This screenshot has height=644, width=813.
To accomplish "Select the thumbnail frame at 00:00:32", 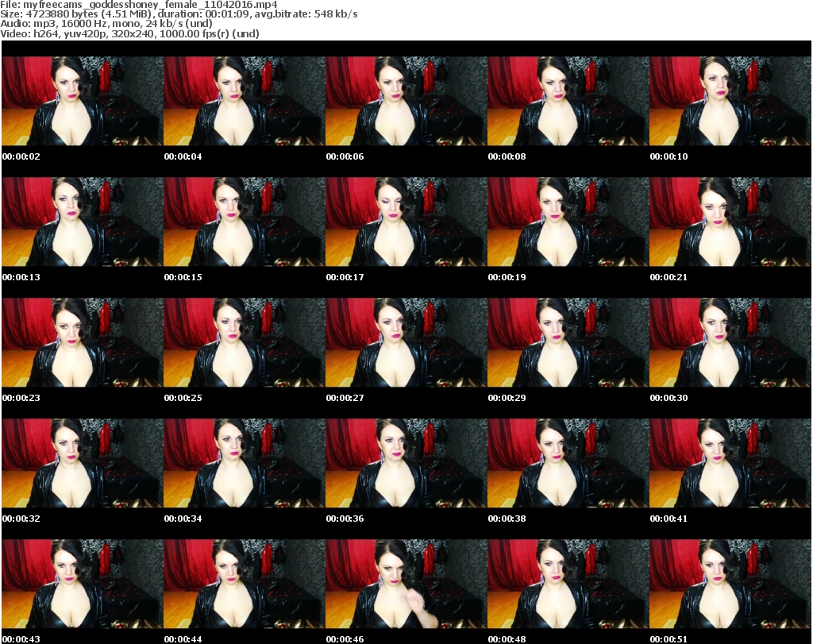I will pos(83,463).
